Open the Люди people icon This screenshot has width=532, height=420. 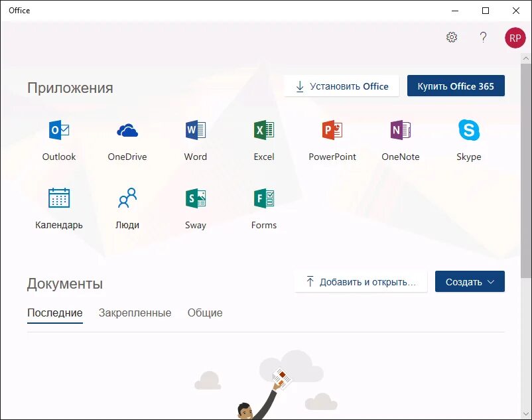click(127, 198)
